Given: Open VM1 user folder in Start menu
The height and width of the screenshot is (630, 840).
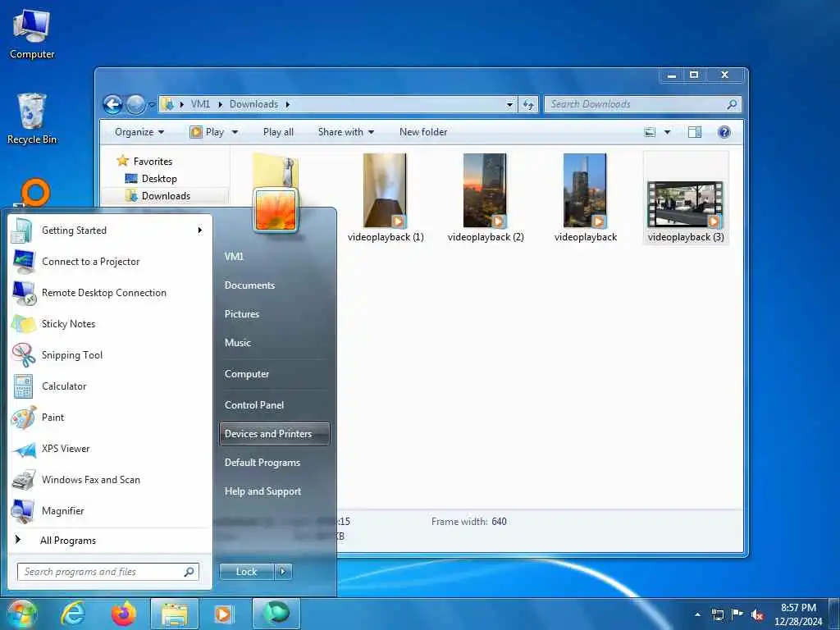Looking at the screenshot, I should point(234,257).
